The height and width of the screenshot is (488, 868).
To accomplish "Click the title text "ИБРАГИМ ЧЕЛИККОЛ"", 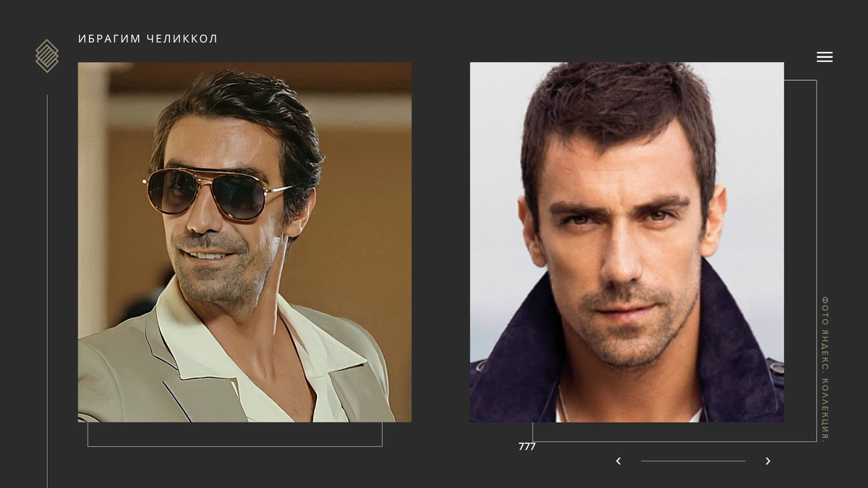I will click(148, 39).
